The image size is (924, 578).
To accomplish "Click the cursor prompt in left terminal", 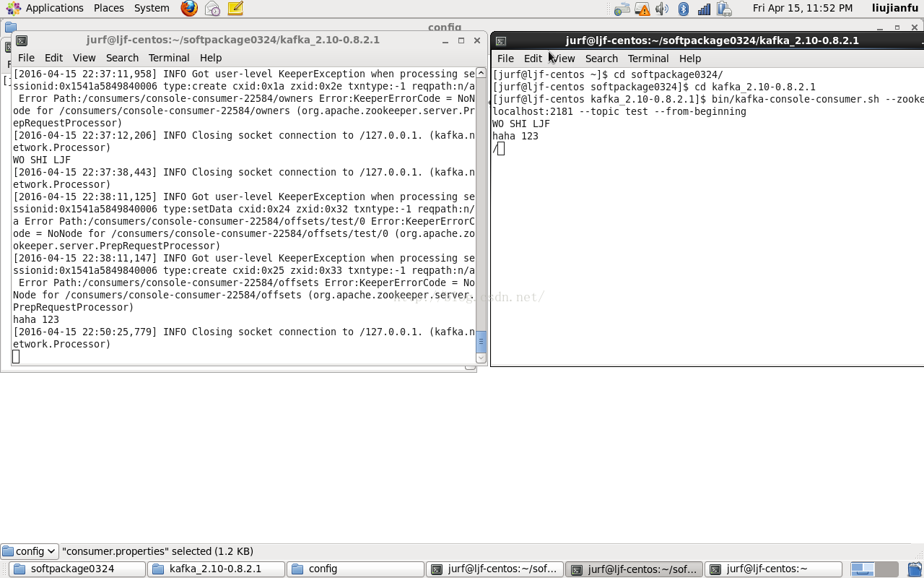I will coord(16,356).
